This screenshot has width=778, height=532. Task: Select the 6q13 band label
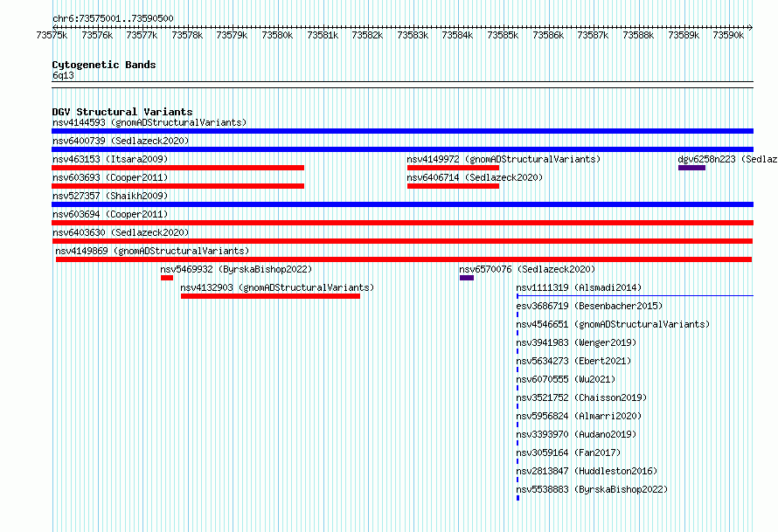pos(63,75)
